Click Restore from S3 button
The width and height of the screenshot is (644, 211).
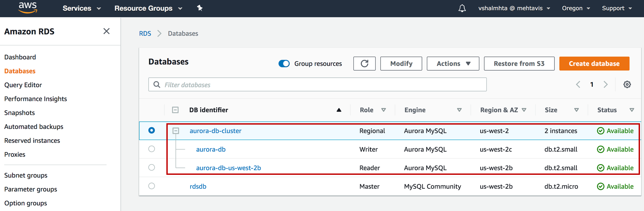[x=519, y=64]
